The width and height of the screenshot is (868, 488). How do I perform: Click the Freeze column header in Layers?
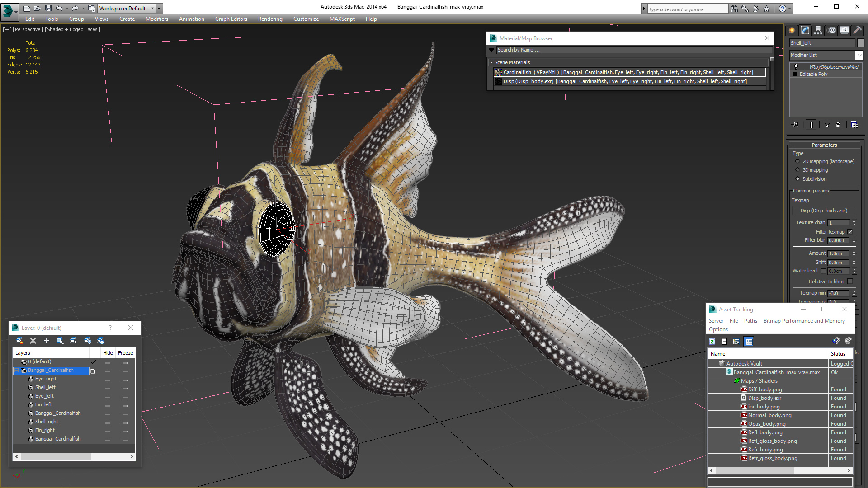coord(125,353)
